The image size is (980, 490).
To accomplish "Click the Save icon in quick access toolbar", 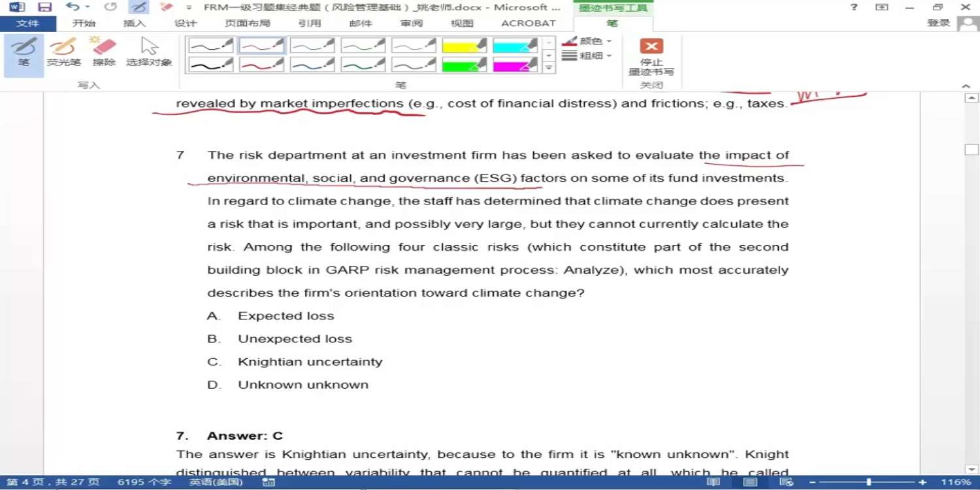I will point(44,7).
